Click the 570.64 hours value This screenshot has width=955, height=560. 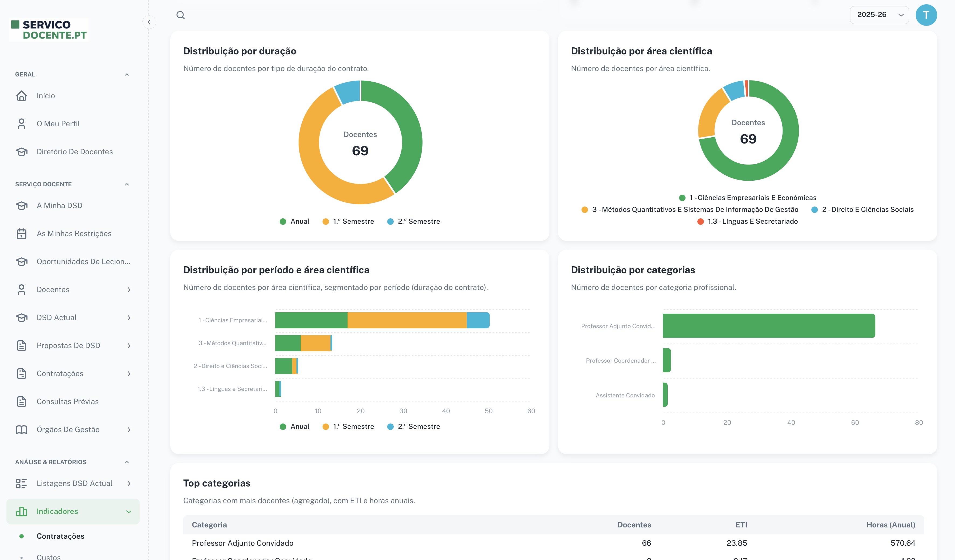[x=903, y=543]
